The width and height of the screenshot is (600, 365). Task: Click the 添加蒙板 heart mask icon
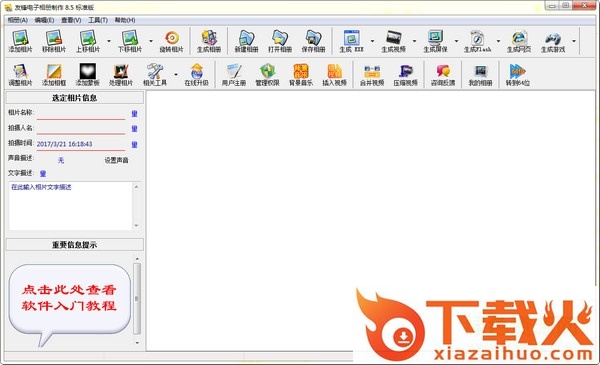coord(87,71)
